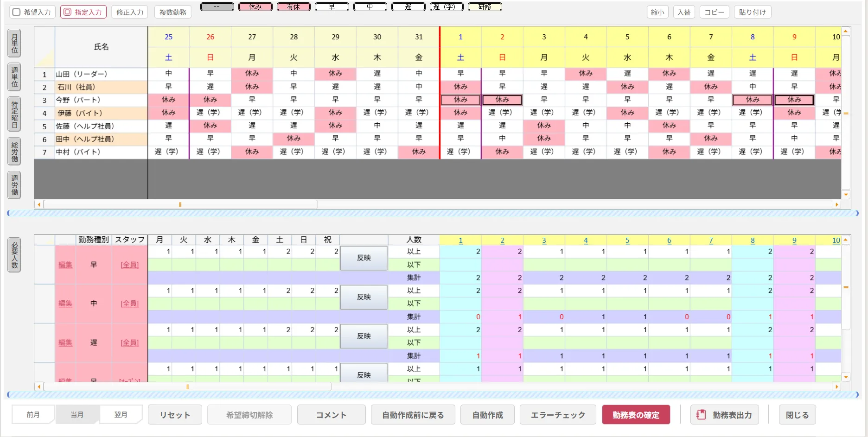
Task: Open the [全員] staff link for 遅
Action: [130, 342]
